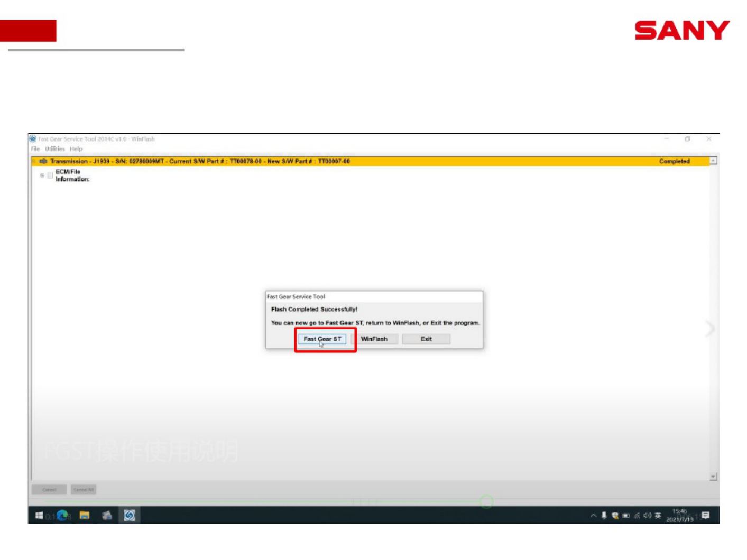The width and height of the screenshot is (747, 560).
Task: Show hidden system tray icons
Action: coord(593,516)
